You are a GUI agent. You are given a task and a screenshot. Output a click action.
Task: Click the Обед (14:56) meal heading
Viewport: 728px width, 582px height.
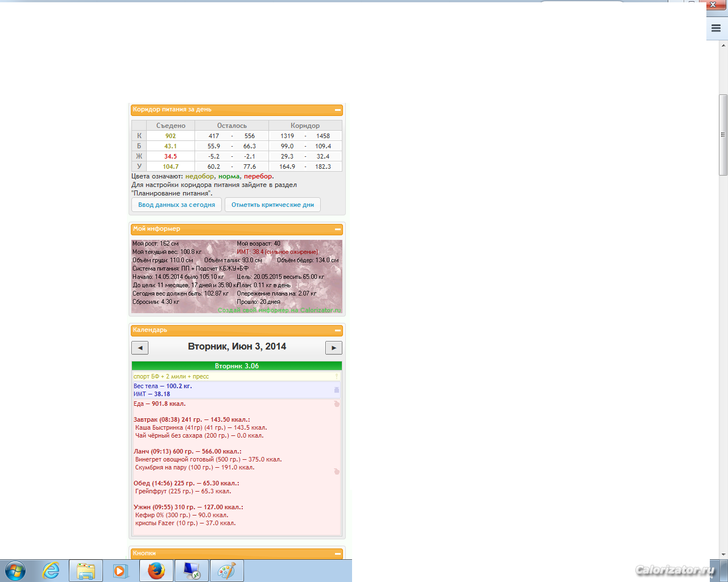pyautogui.click(x=187, y=483)
